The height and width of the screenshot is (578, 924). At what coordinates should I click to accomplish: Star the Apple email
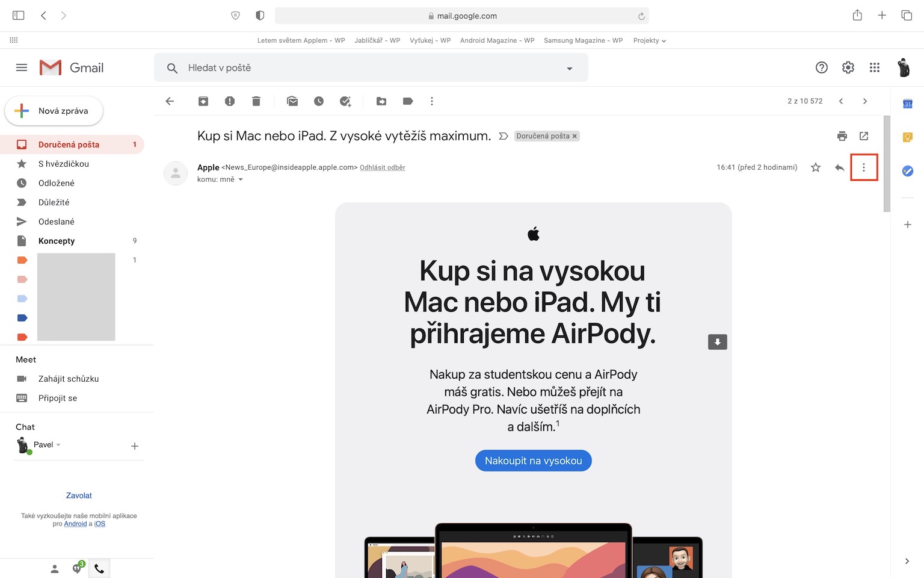tap(816, 167)
